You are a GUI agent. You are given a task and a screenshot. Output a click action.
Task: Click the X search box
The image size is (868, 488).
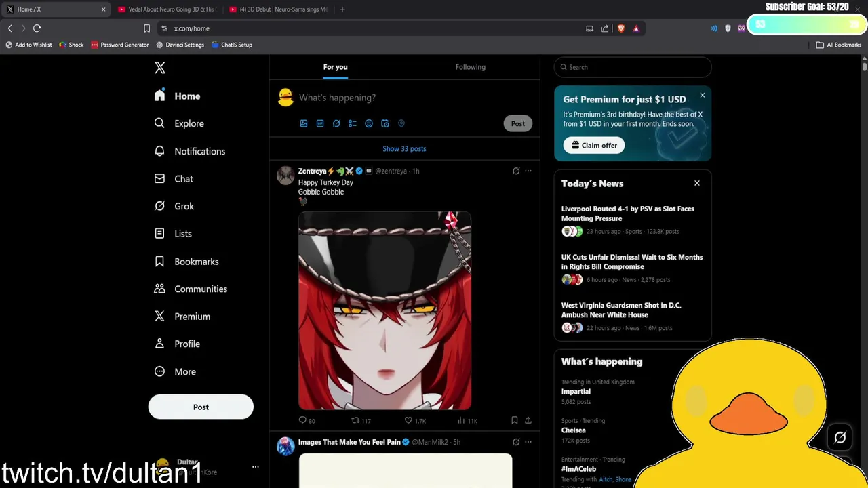coord(633,67)
